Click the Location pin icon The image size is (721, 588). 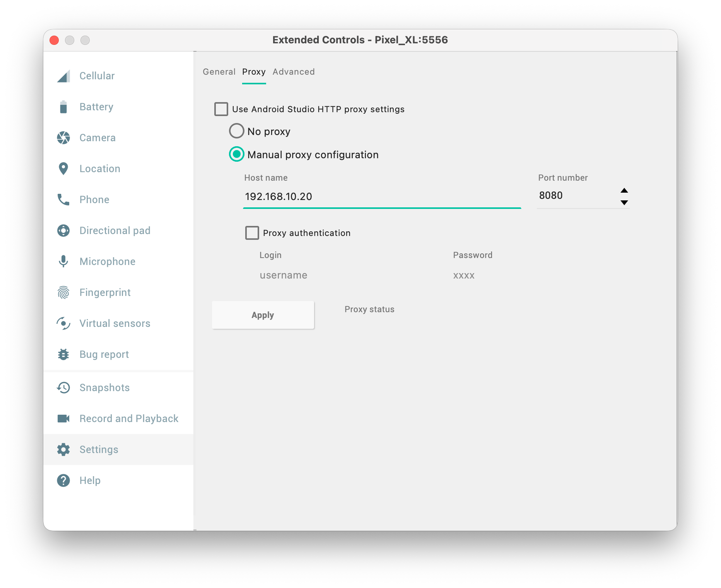63,169
